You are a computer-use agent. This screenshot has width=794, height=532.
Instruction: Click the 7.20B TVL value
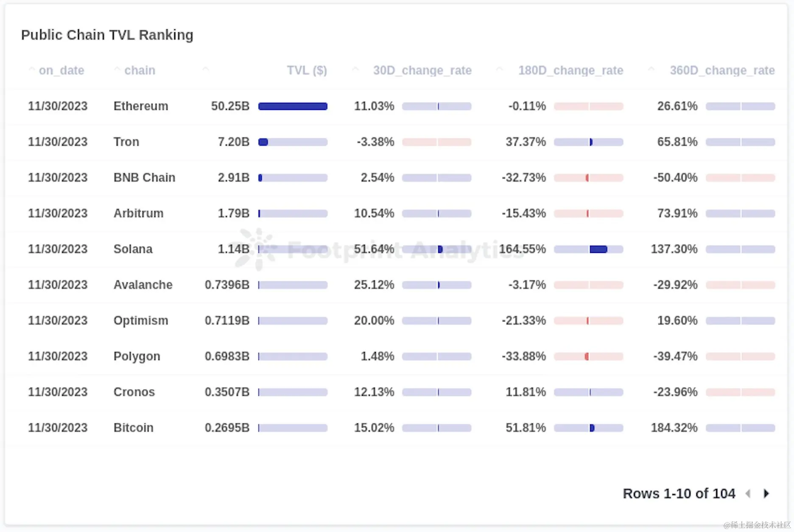pyautogui.click(x=233, y=142)
